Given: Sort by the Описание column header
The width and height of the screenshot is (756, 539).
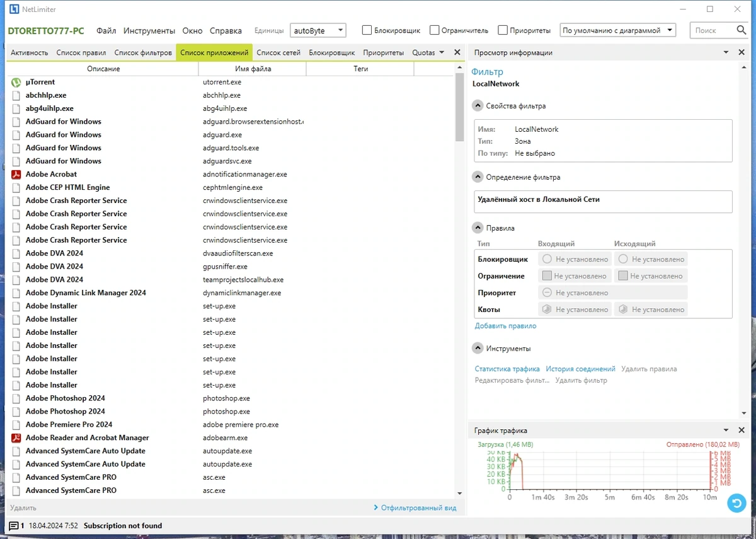Looking at the screenshot, I should point(103,69).
